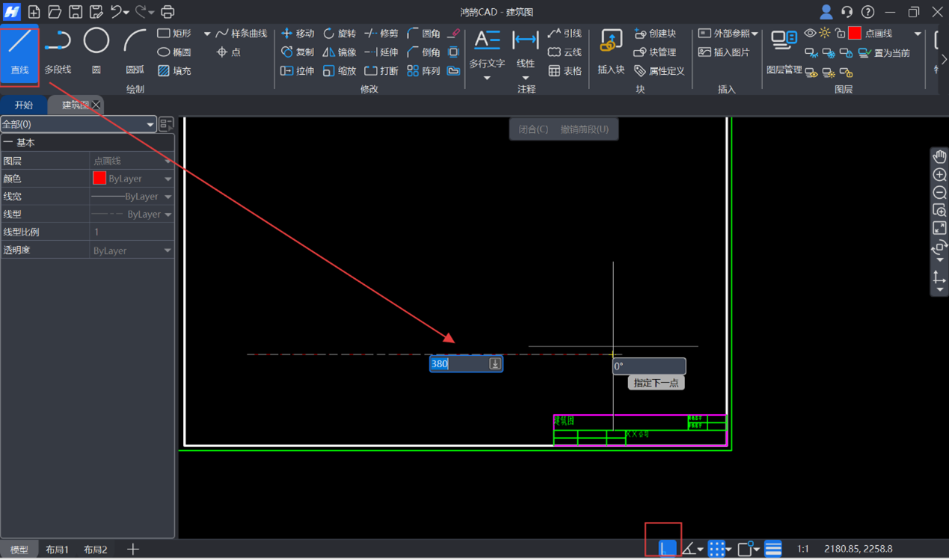Activate the Mirror (镜像) tool
Screen dimensions: 949x560
click(340, 52)
